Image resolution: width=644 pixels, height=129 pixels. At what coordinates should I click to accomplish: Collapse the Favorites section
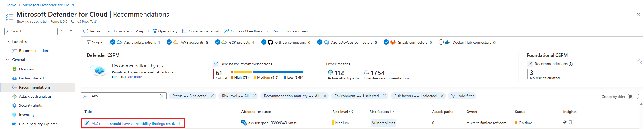pyautogui.click(x=8, y=42)
